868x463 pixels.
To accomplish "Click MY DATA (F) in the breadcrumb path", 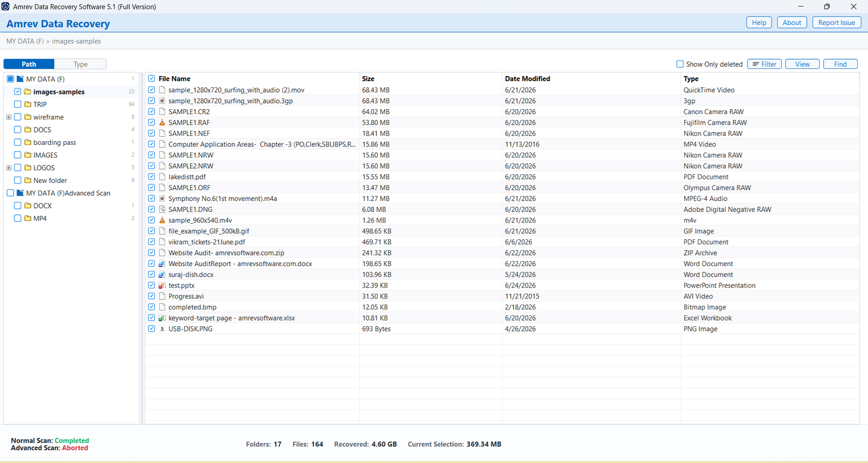I will click(x=25, y=41).
